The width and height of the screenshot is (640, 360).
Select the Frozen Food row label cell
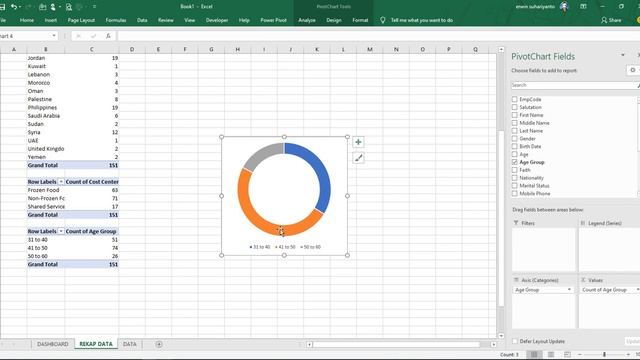pyautogui.click(x=46, y=190)
